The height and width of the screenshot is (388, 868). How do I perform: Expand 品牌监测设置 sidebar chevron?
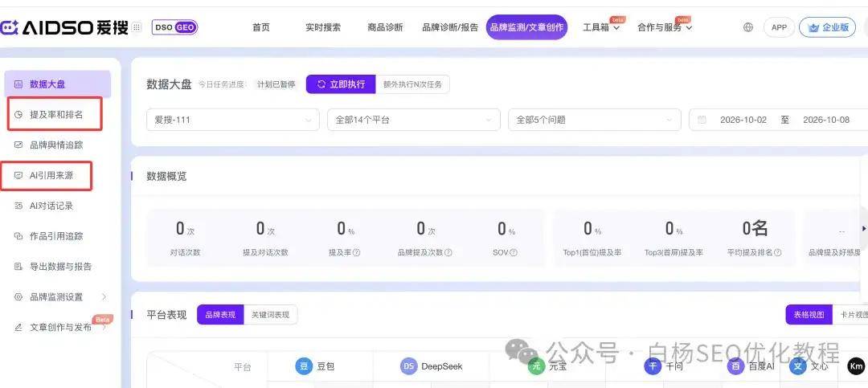pos(104,297)
